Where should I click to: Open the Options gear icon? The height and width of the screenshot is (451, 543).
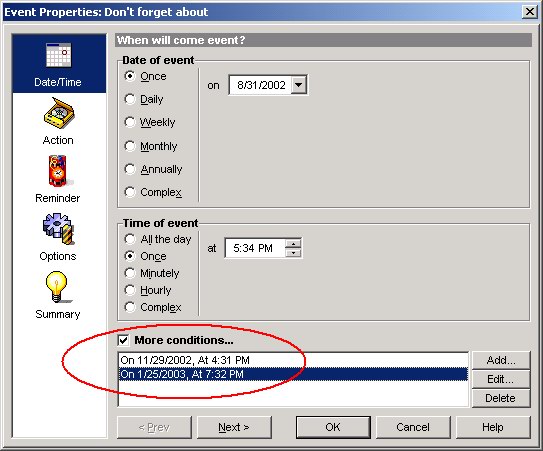(59, 229)
